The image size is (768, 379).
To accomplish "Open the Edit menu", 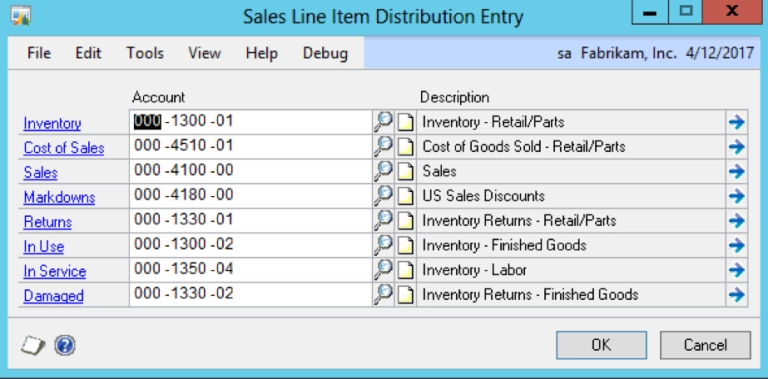I will point(88,53).
